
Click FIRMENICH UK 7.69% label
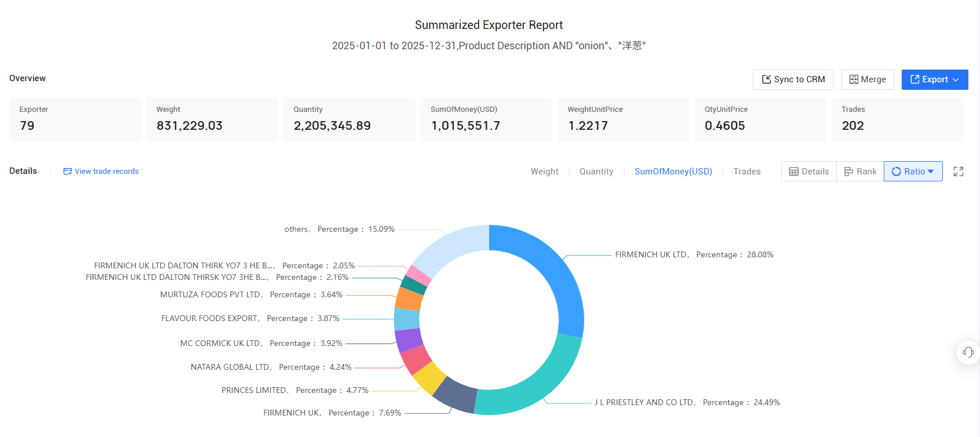332,413
